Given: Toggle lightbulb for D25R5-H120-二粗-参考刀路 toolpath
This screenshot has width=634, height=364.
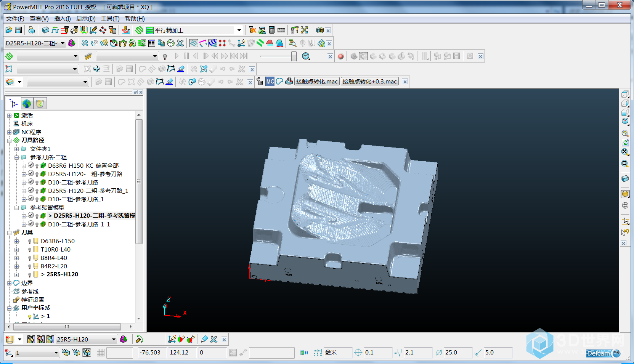Looking at the screenshot, I should click(37, 174).
